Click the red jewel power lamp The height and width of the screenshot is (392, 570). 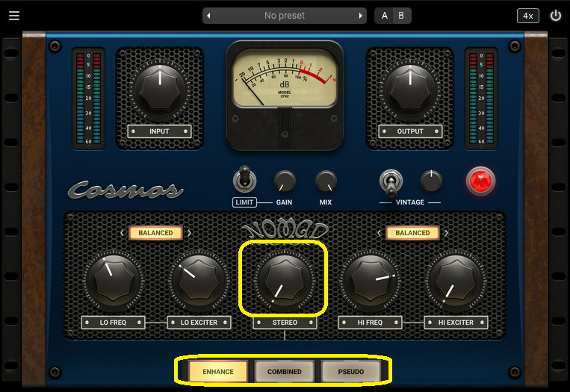coord(480,181)
